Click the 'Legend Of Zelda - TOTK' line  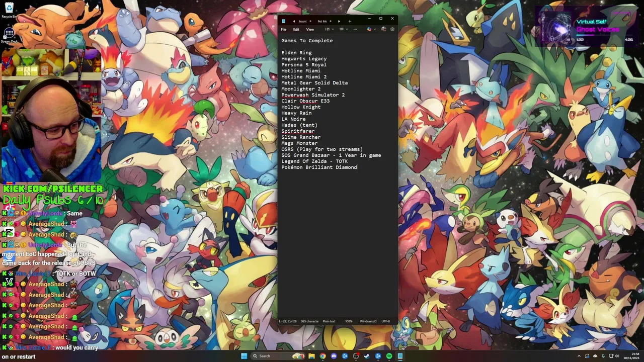pos(314,161)
